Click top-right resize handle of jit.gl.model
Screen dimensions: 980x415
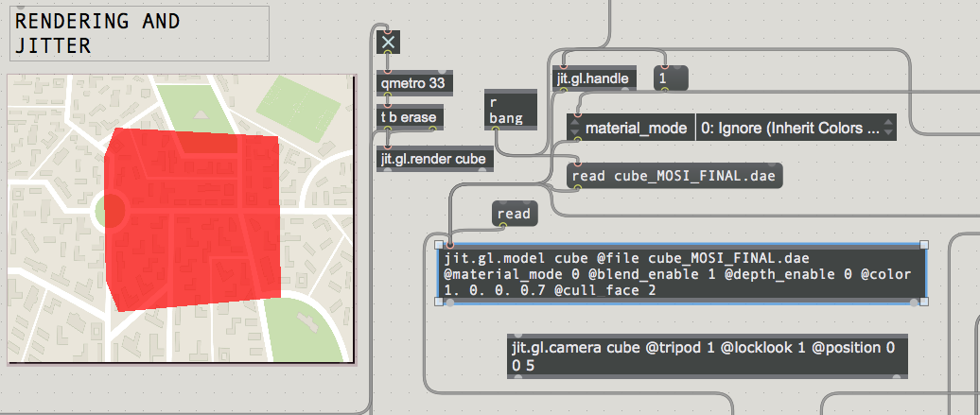tap(924, 245)
